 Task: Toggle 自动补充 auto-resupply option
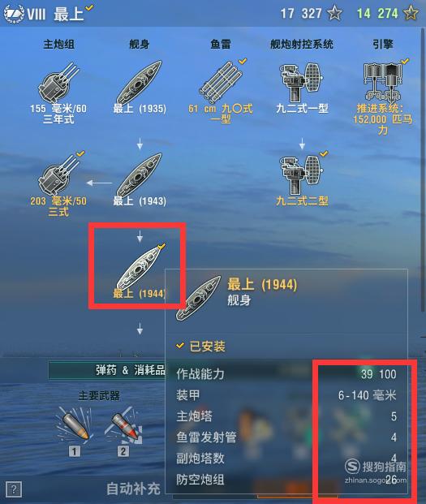(133, 489)
